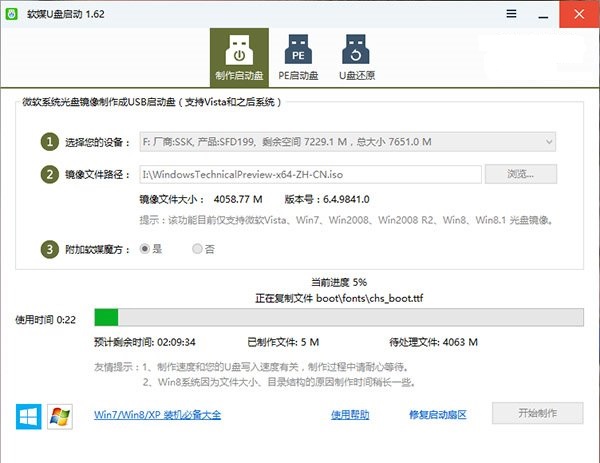600x463 pixels.
Task: Select the 制作启动盘 tab
Action: (239, 57)
